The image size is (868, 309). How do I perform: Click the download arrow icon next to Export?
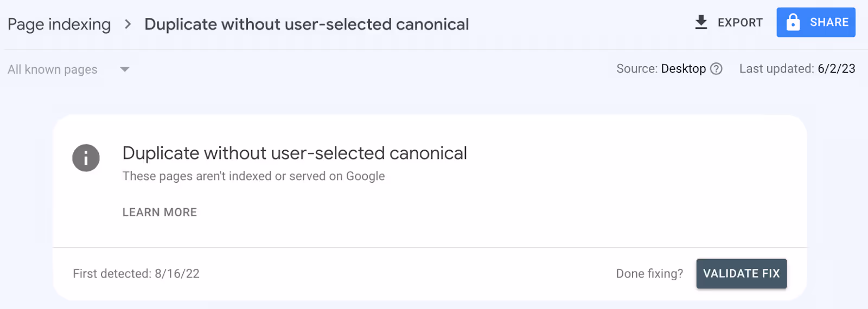(x=701, y=22)
